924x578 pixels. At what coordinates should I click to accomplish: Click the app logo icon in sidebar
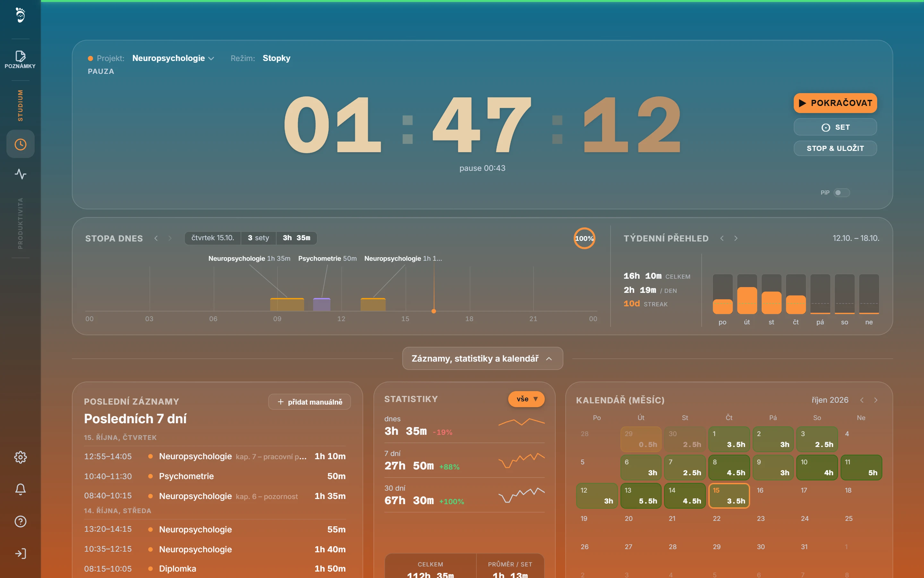pos(20,15)
